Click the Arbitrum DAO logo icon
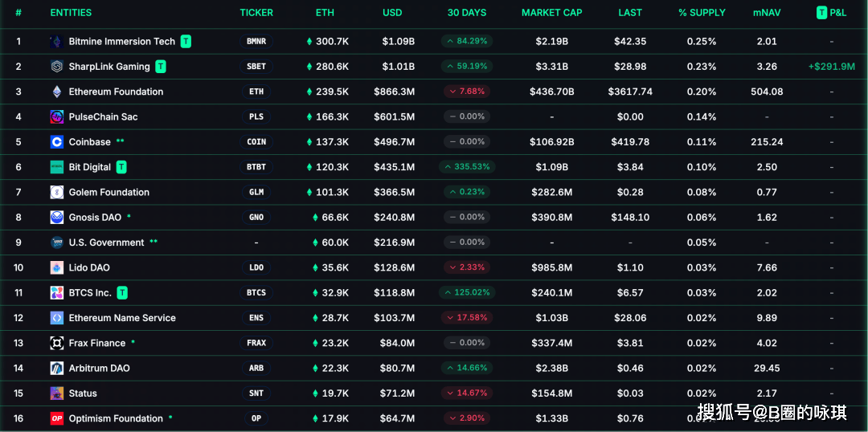Viewport: 868px width, 432px height. (57, 369)
